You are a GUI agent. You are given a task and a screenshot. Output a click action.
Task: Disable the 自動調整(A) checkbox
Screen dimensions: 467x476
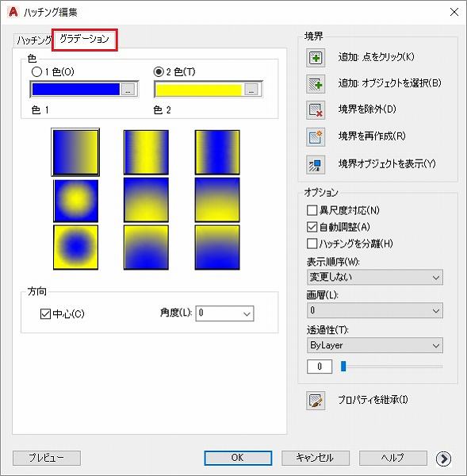(x=312, y=227)
